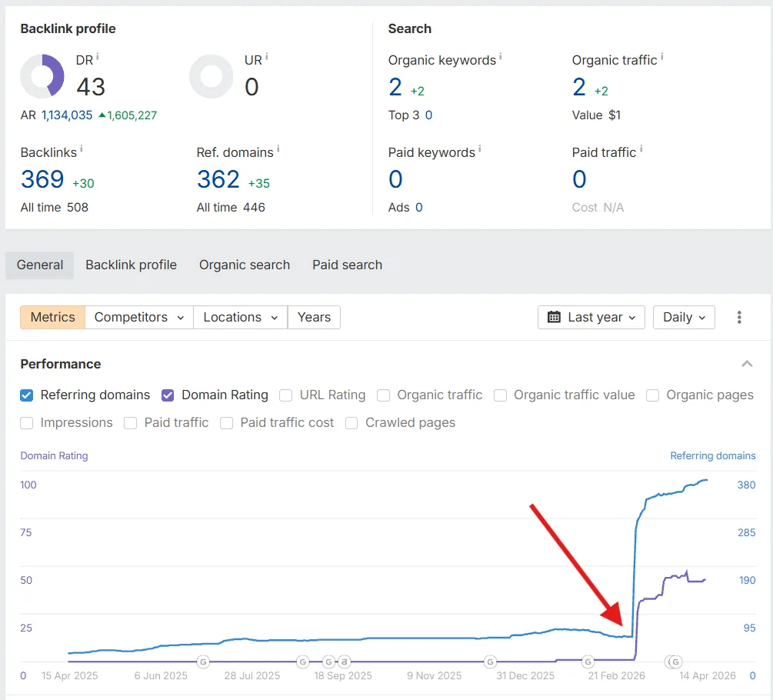
Task: Click the 369 backlinks count link
Action: [x=42, y=179]
